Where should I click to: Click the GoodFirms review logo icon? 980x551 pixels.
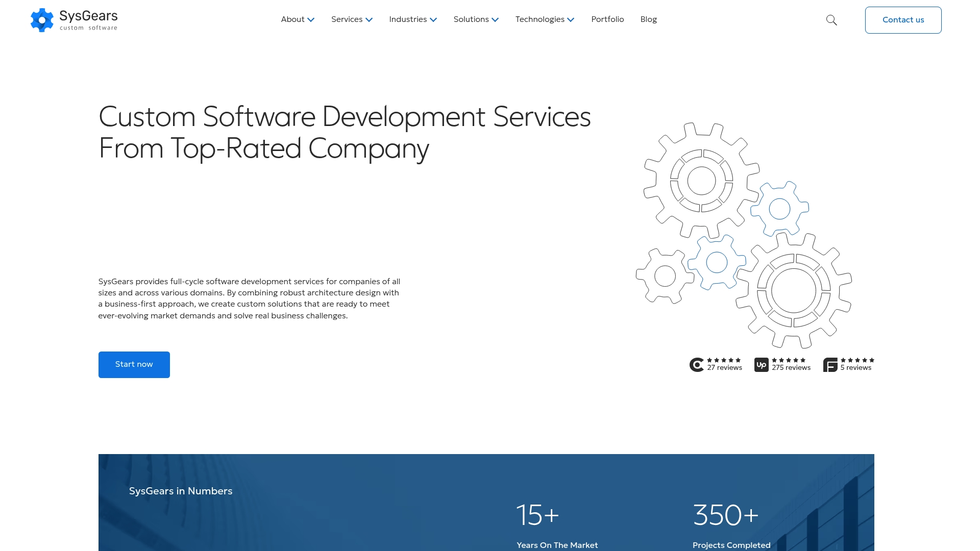point(830,365)
